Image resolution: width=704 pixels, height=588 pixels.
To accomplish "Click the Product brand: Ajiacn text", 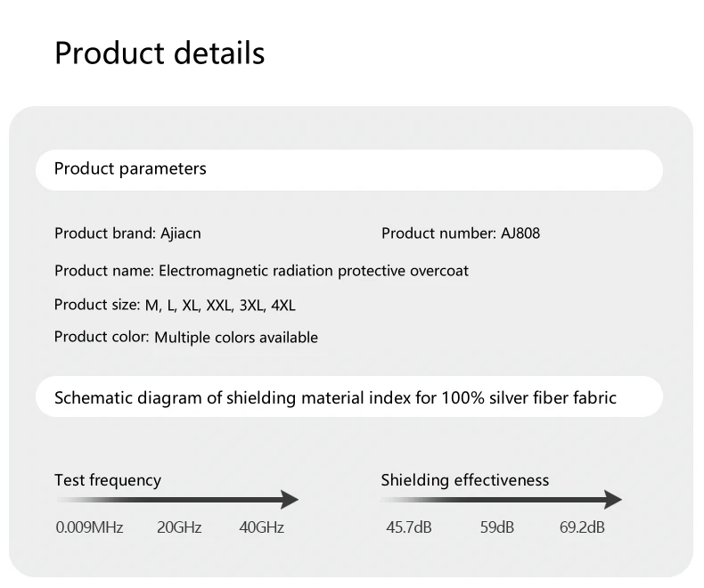I will [127, 233].
